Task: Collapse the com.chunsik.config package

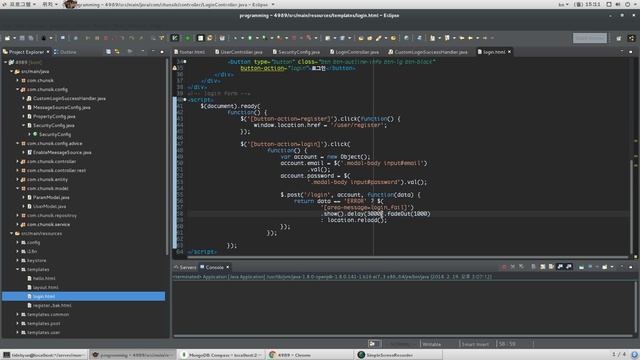Action: click(18, 89)
